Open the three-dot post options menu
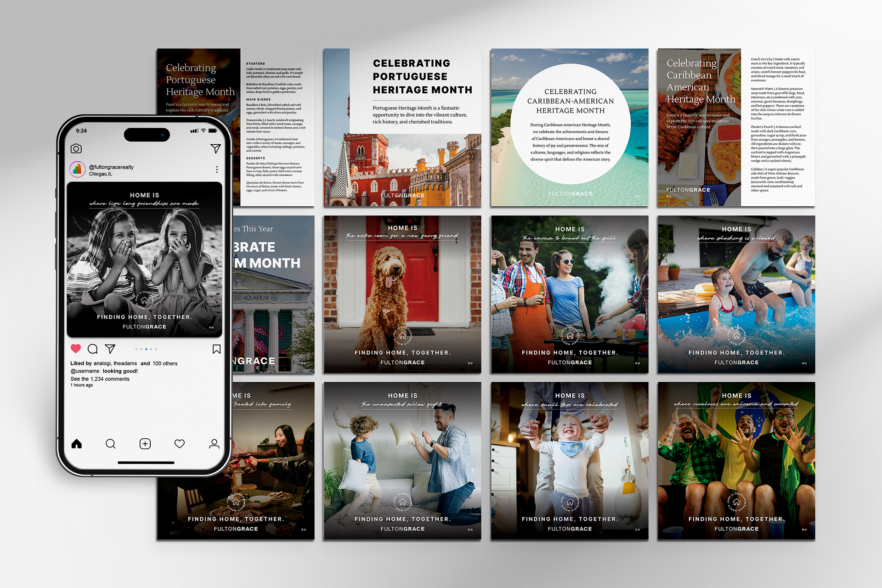882x588 pixels. pyautogui.click(x=217, y=170)
